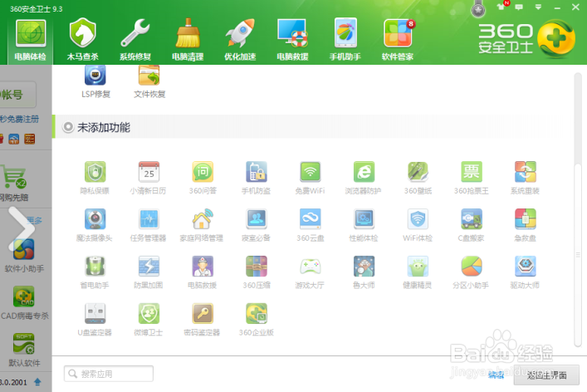Add 密码鉴定器 tool

[x=203, y=320]
